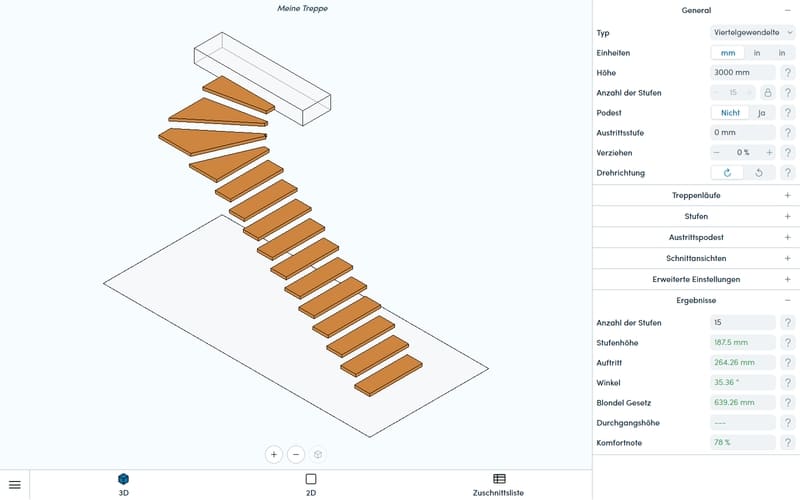Viewport: 800px width, 500px height.
Task: Set Podest to Nicht
Action: [730, 113]
